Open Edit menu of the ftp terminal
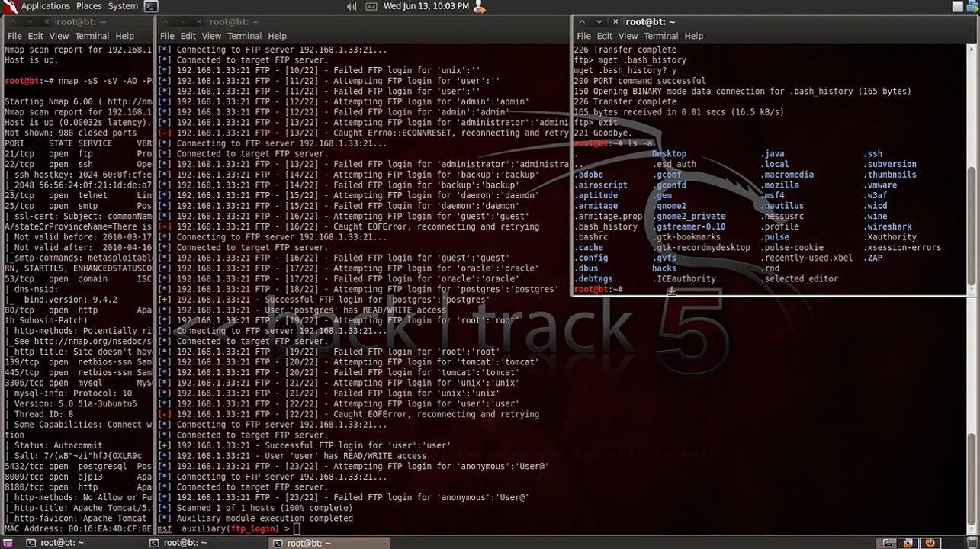The height and width of the screenshot is (549, 980). point(605,36)
